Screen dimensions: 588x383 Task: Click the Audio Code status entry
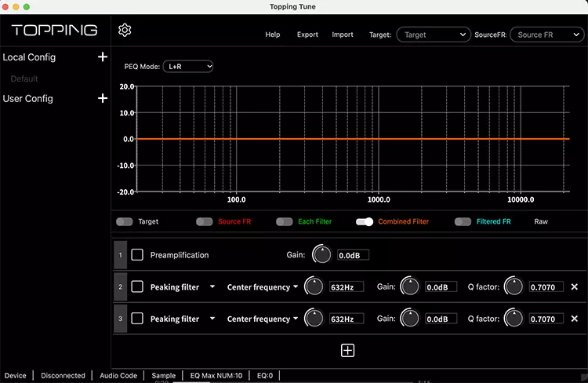[118, 375]
